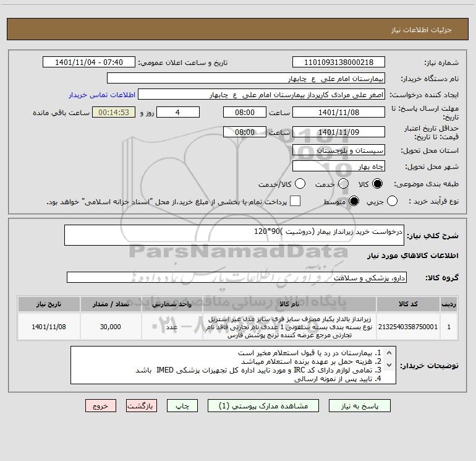476x461 pixels.
Task: Click the response deadline time 08:00 field
Action: coord(245,112)
